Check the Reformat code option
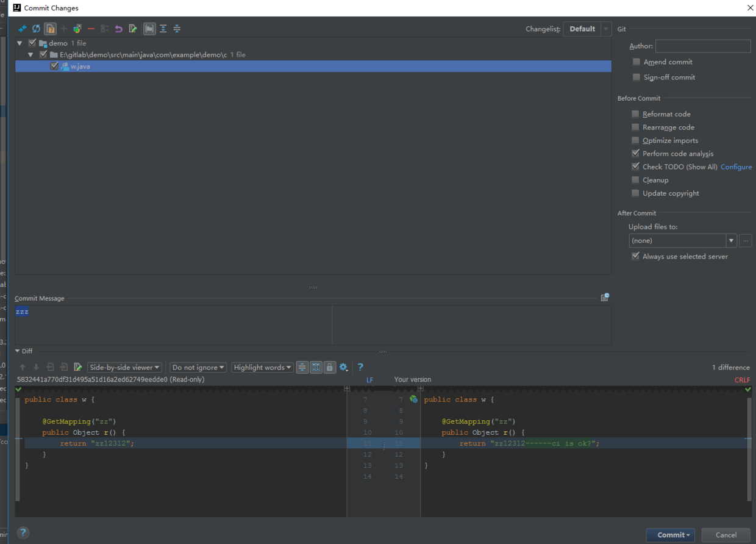 (635, 114)
